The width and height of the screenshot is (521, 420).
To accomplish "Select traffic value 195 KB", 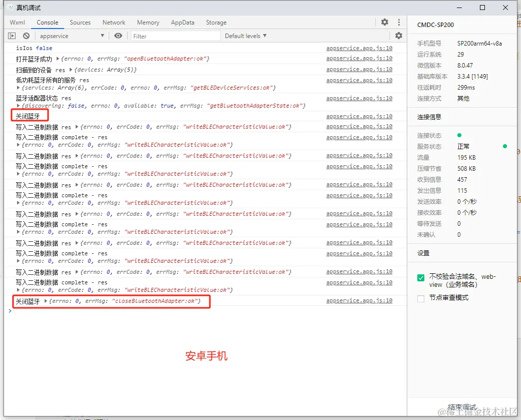I will (466, 157).
